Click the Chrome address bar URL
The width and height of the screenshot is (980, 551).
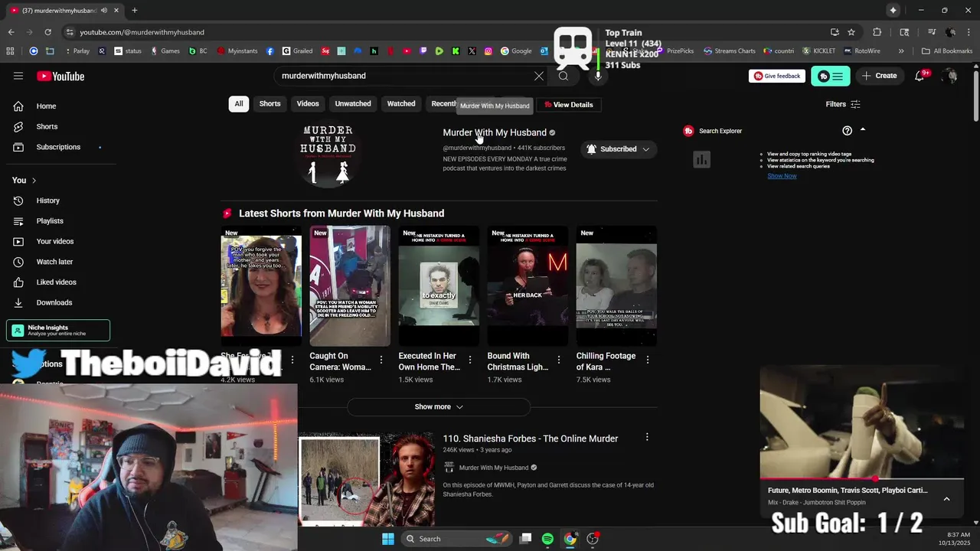[x=142, y=32]
